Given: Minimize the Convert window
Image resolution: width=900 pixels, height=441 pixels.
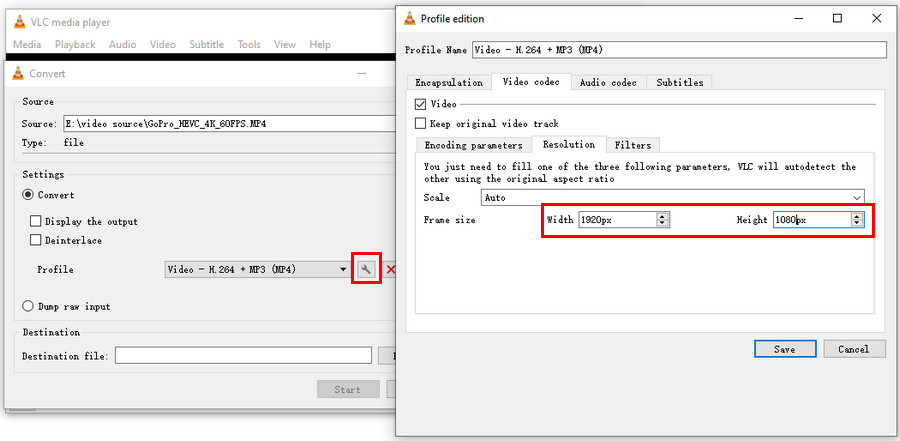Looking at the screenshot, I should click(362, 74).
